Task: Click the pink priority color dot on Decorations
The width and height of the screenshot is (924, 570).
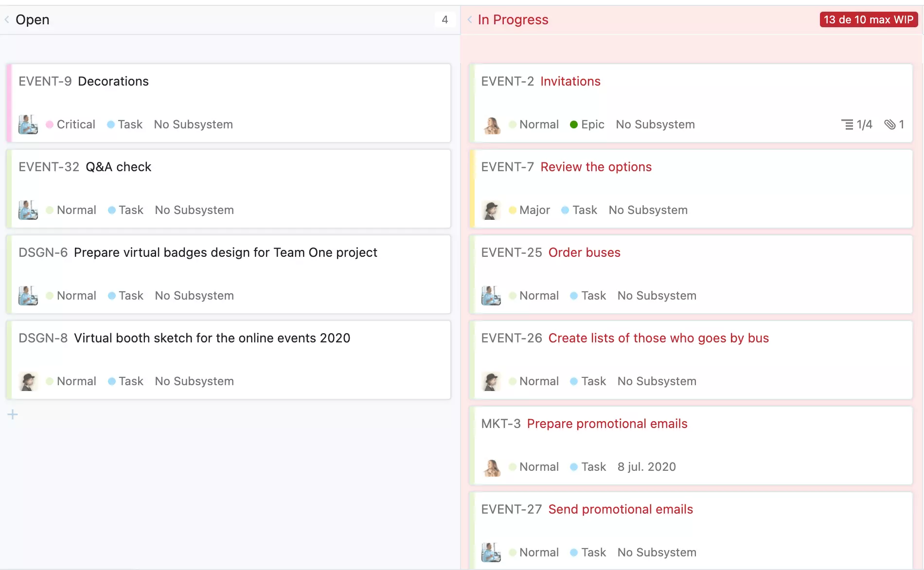Action: pos(50,125)
